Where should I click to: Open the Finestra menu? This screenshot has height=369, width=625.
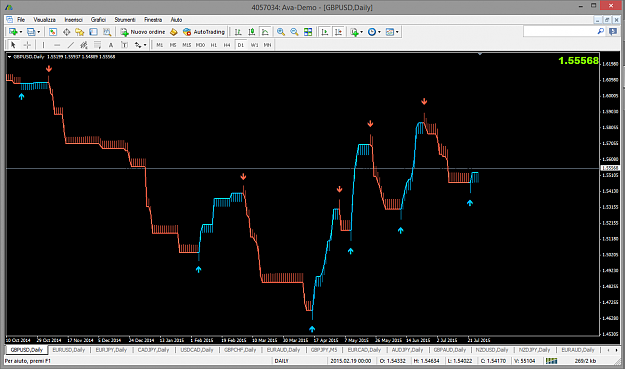tap(153, 20)
